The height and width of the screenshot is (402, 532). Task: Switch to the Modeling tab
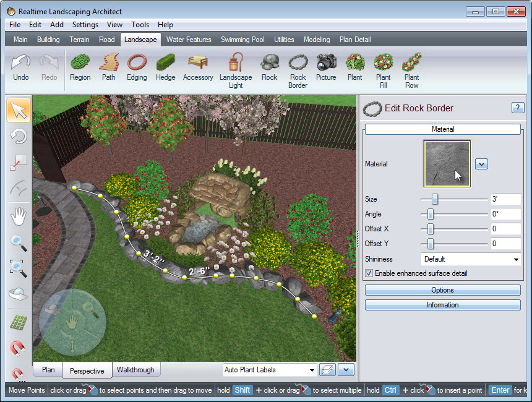click(x=317, y=40)
